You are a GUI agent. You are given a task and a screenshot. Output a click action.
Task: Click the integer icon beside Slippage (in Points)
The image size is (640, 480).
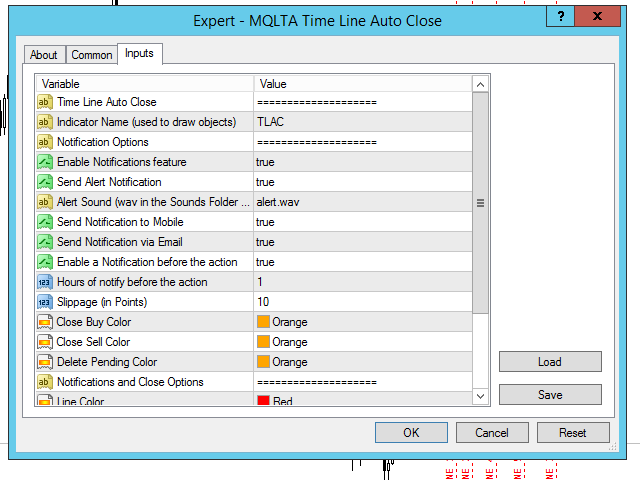tap(45, 302)
